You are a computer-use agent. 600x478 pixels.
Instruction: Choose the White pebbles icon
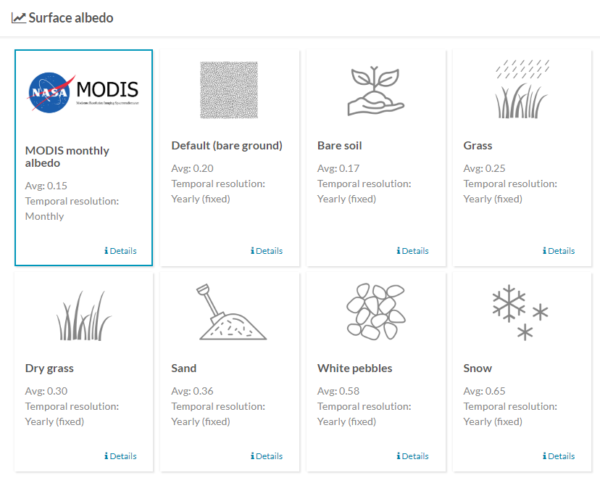pyautogui.click(x=376, y=312)
